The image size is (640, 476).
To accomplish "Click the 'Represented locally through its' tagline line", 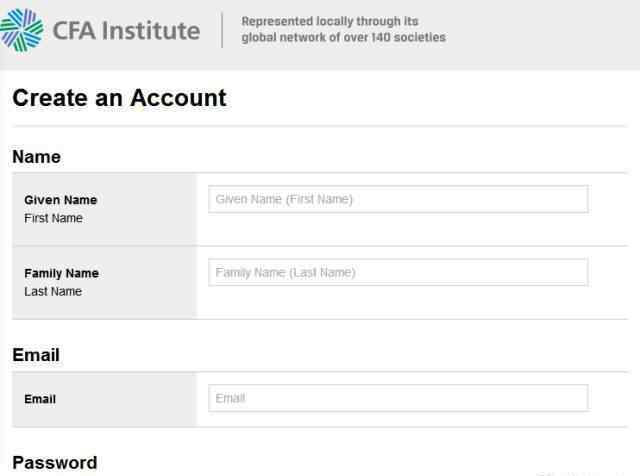I will pyautogui.click(x=330, y=21).
